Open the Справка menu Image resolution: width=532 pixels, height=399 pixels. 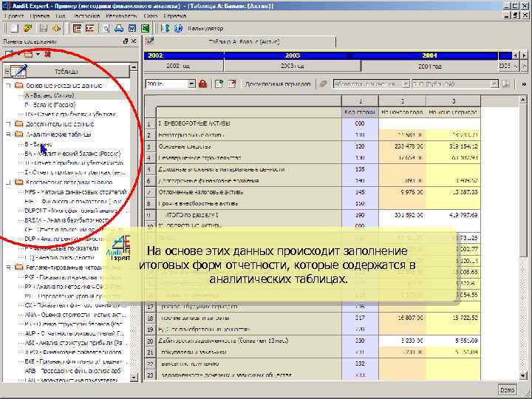pyautogui.click(x=174, y=16)
